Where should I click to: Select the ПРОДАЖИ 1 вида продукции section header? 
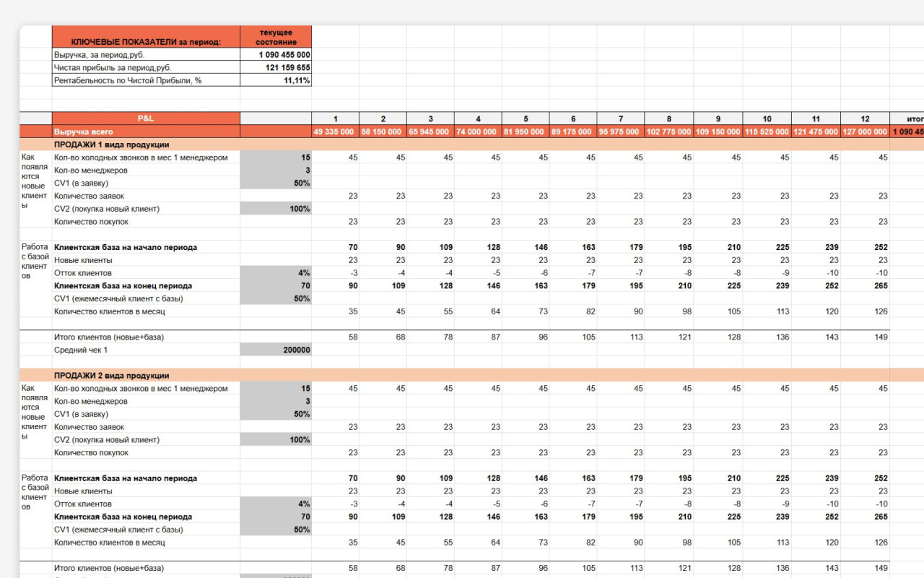pos(112,144)
